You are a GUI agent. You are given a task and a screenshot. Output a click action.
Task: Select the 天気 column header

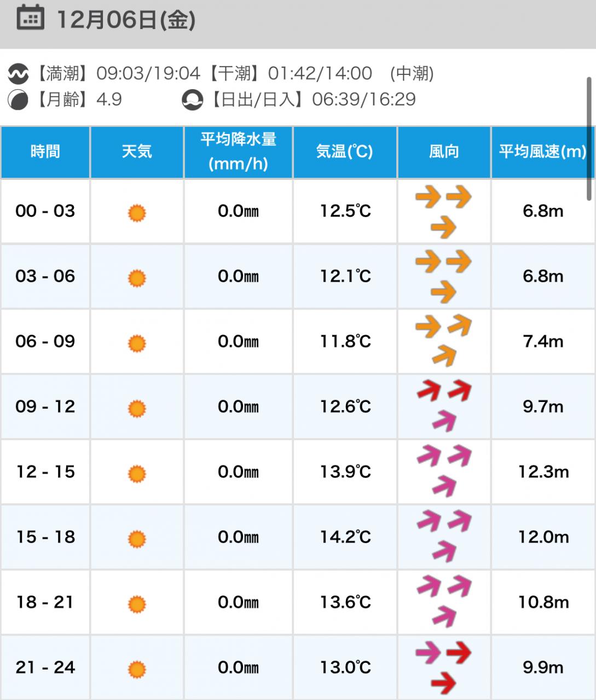click(137, 151)
